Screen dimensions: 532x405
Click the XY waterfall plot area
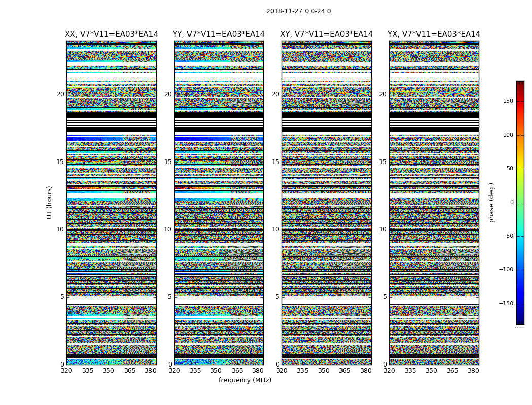[x=326, y=202]
